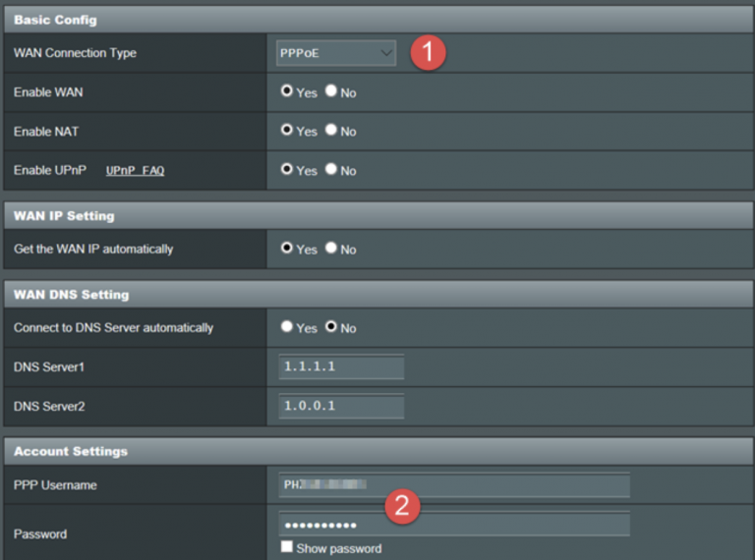Select No for Connect to DNS Server automatically
Viewport: 755px width, 560px height.
point(330,326)
